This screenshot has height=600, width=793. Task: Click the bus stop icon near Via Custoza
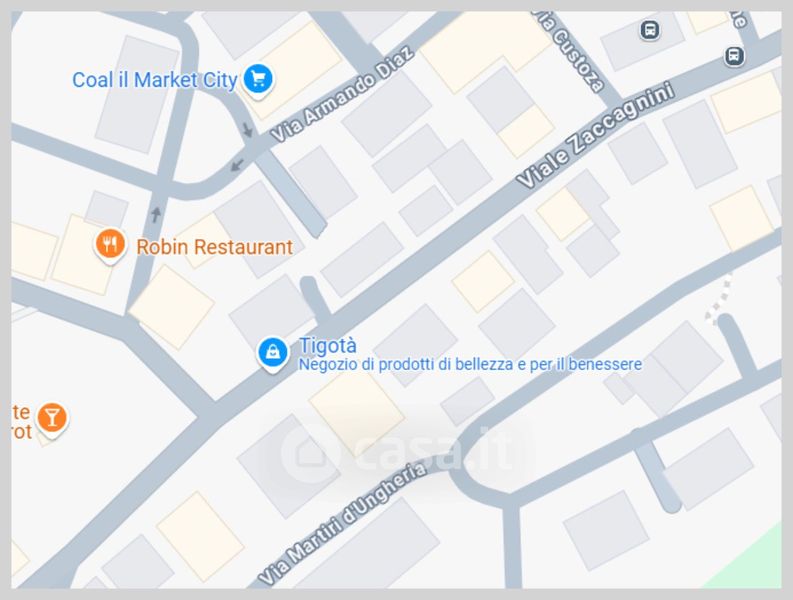(650, 29)
